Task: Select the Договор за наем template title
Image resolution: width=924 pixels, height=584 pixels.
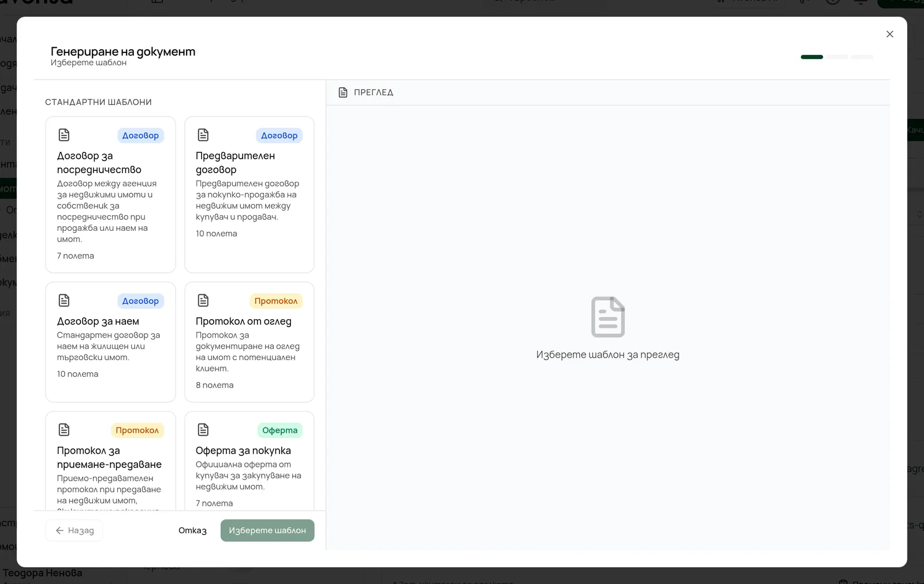Action: point(98,321)
